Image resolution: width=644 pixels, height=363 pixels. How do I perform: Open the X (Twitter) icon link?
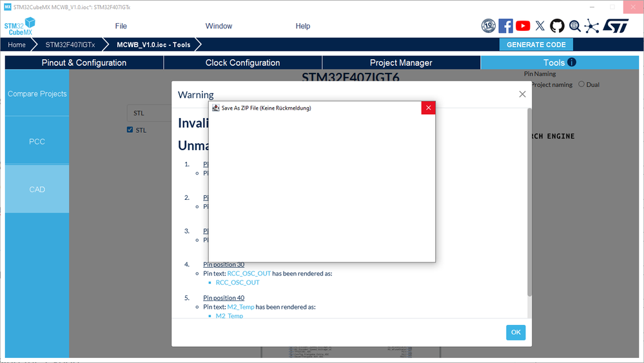click(x=540, y=26)
